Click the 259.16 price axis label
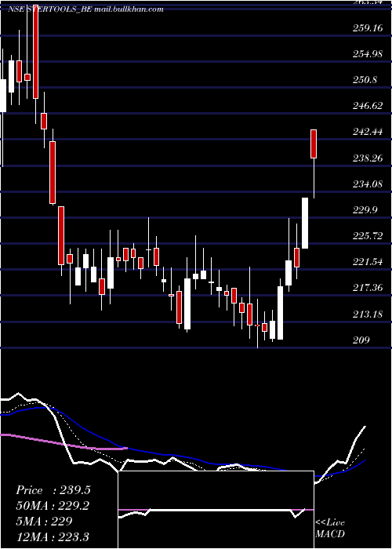This screenshot has width=392, height=549. (x=368, y=27)
